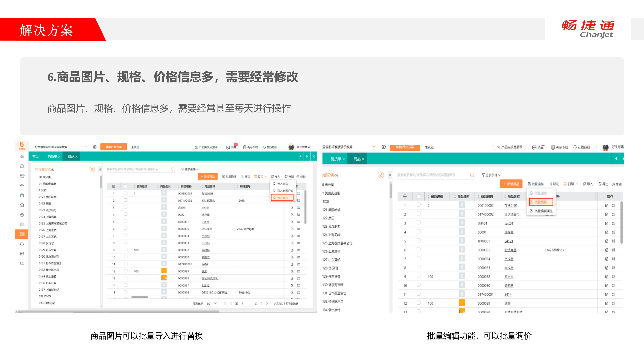
Task: Check row 2 checkbox in left table
Action: [x=126, y=200]
